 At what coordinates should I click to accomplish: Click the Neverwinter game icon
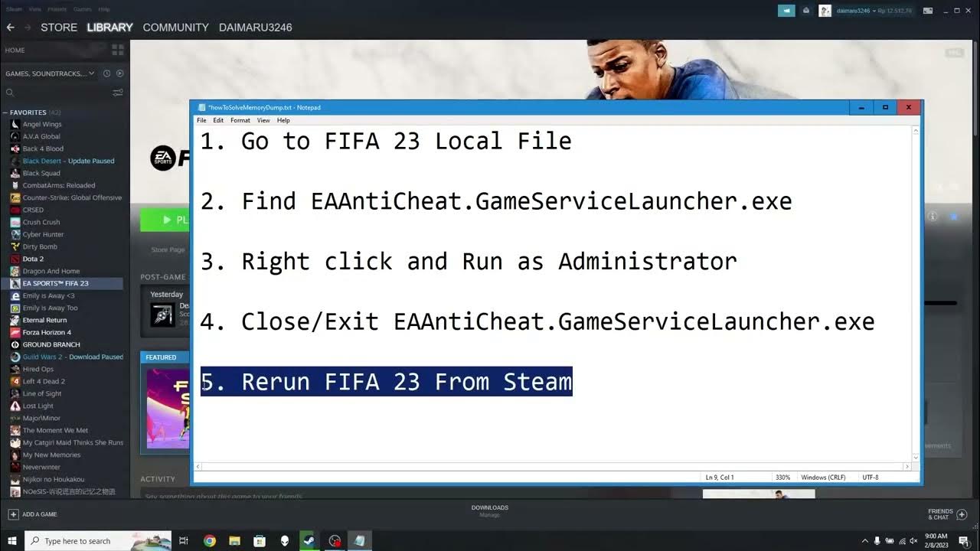click(15, 467)
